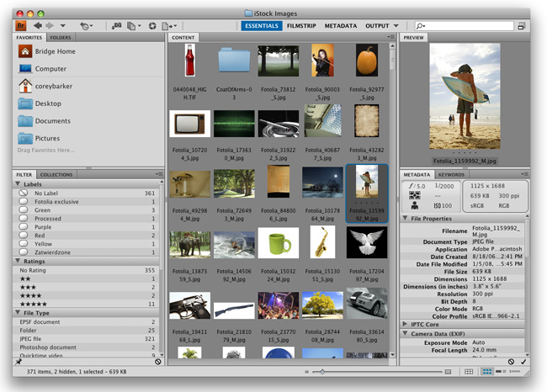The width and height of the screenshot is (547, 392).
Task: Expand the IPTC Core section
Action: pos(406,323)
